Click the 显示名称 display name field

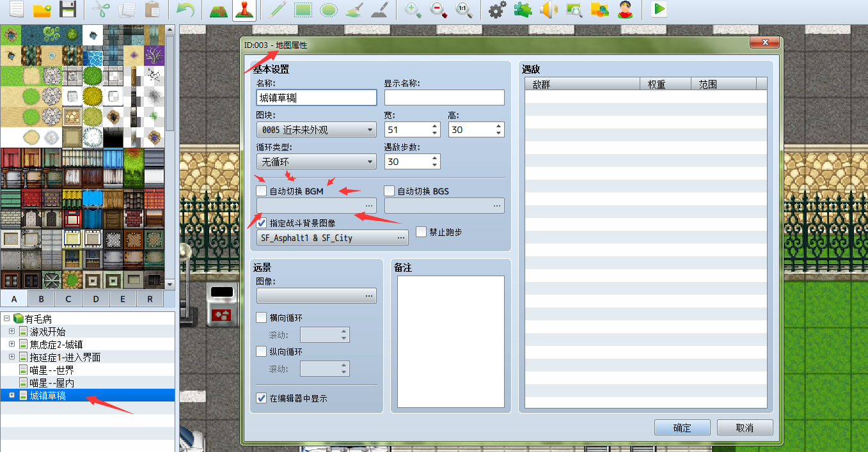(x=445, y=97)
